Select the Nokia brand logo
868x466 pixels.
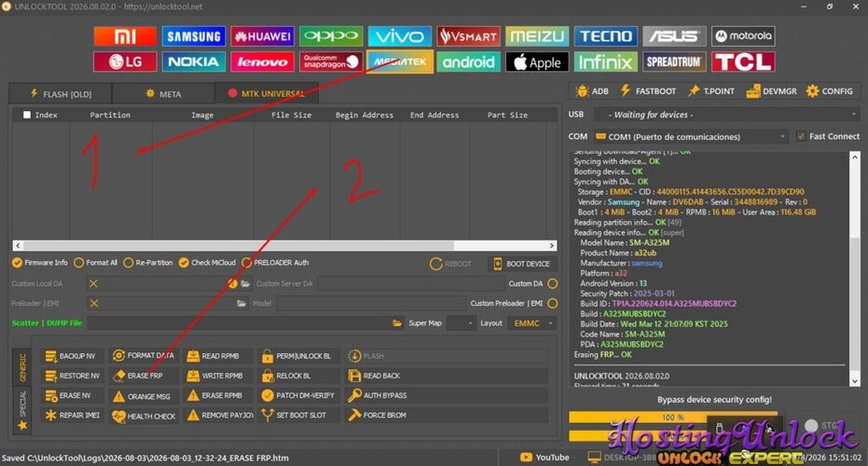[194, 62]
